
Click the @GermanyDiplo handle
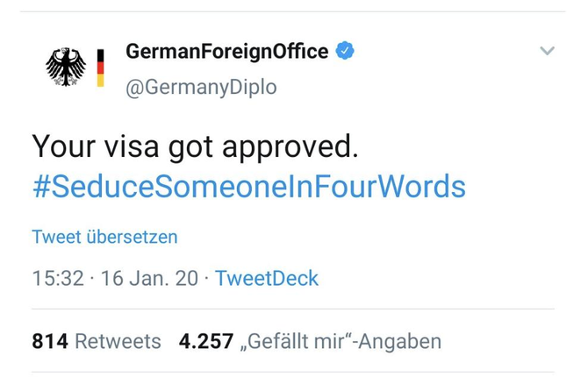(201, 87)
